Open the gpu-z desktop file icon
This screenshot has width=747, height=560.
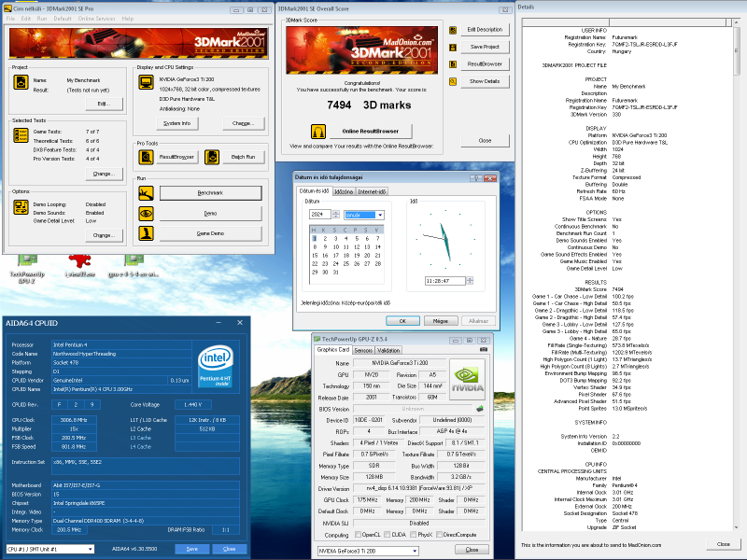click(x=134, y=267)
